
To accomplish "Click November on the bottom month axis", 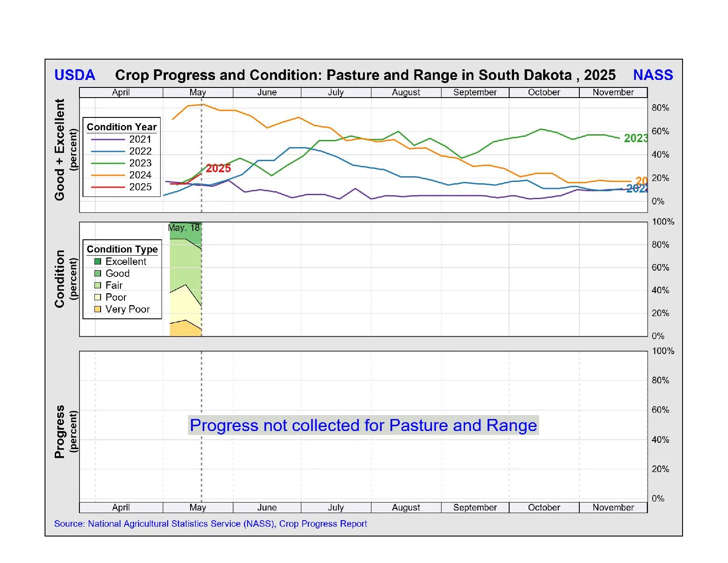I will pos(613,507).
